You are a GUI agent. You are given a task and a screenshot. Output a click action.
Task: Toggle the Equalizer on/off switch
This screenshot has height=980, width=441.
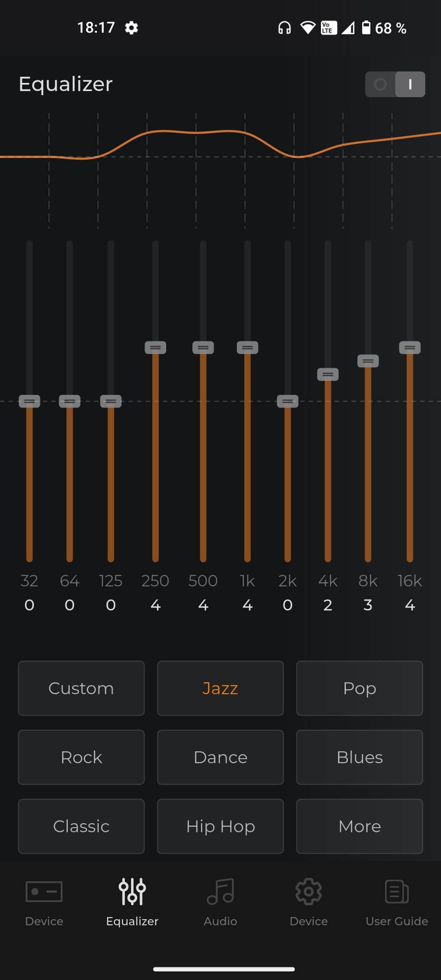[x=395, y=84]
